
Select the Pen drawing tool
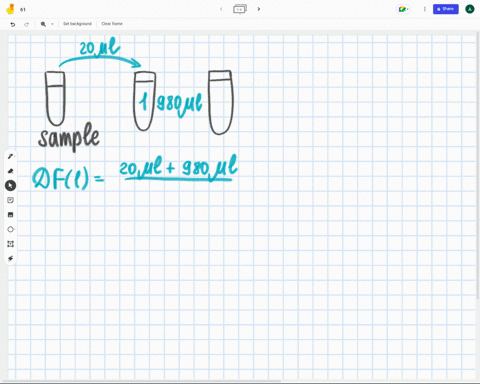coord(10,156)
